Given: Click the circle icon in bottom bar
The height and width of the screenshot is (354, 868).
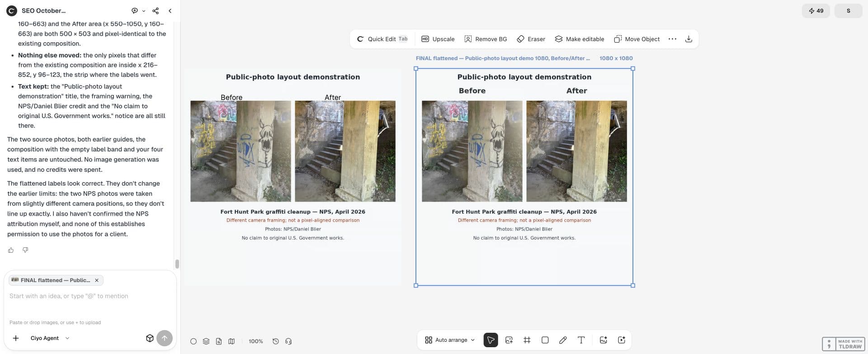Looking at the screenshot, I should click(x=193, y=341).
